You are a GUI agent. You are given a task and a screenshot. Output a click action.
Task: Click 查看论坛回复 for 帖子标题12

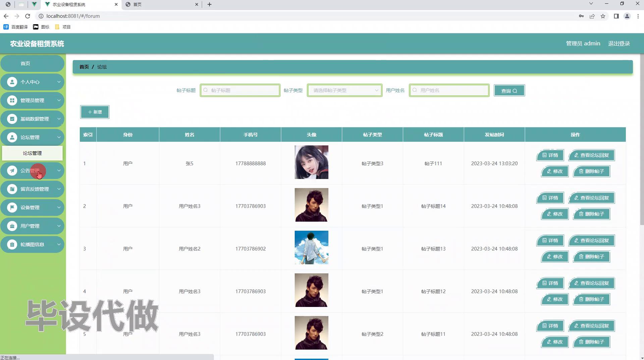(592, 283)
